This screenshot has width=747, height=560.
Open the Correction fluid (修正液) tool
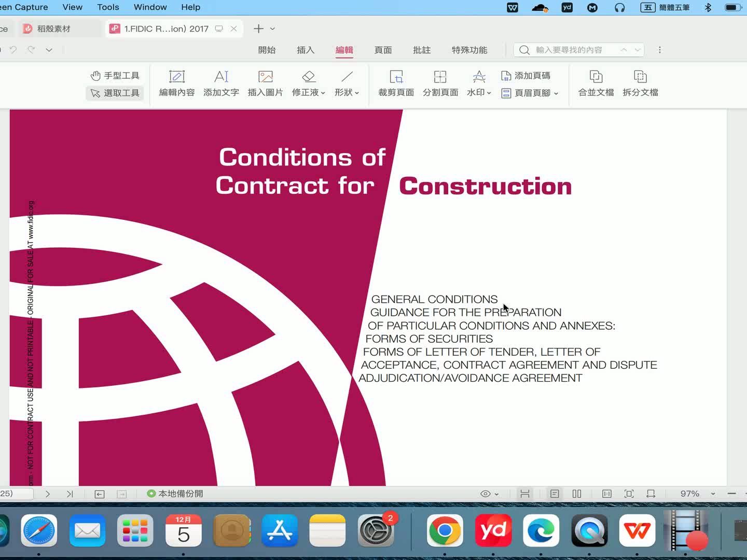point(309,83)
